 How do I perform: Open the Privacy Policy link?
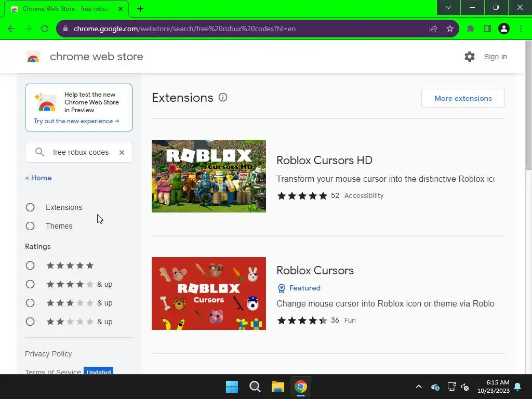point(48,354)
